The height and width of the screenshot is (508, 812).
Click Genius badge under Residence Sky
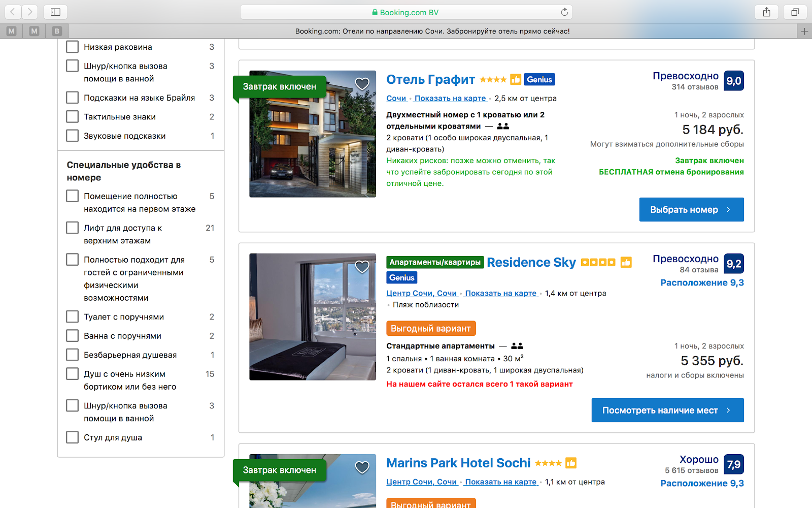[402, 277]
